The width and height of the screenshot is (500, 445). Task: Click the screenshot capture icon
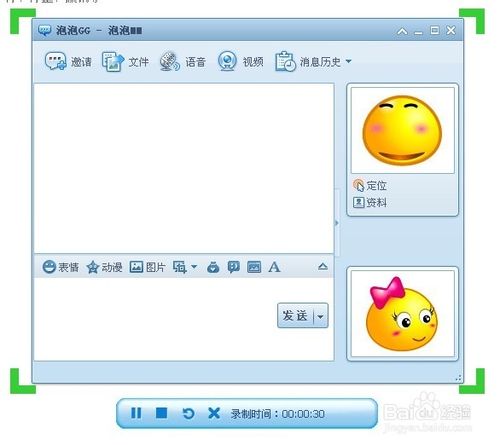[x=179, y=267]
